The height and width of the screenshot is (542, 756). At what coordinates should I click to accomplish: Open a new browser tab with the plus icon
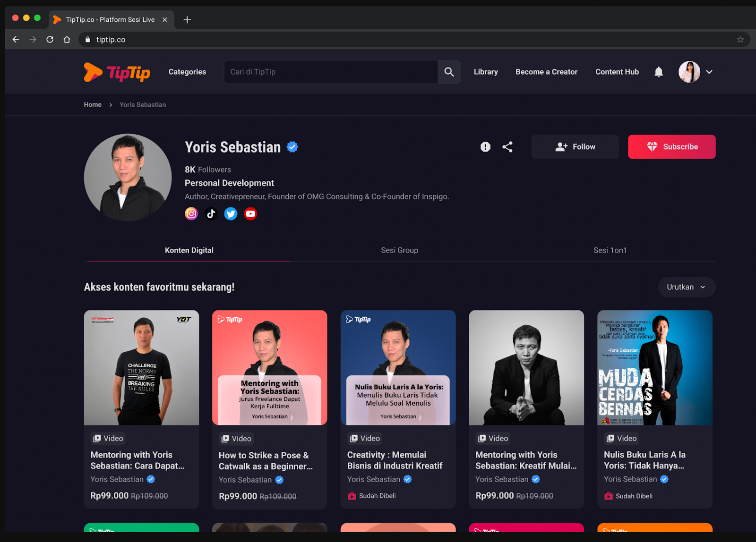pos(187,20)
